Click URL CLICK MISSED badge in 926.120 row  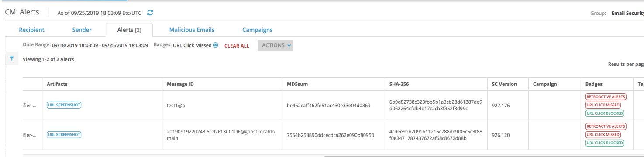click(x=603, y=135)
